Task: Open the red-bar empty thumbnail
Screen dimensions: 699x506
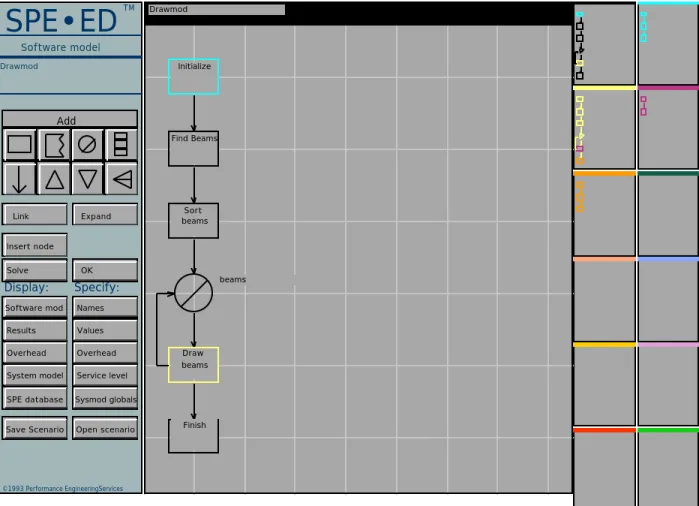Action: coord(604,466)
